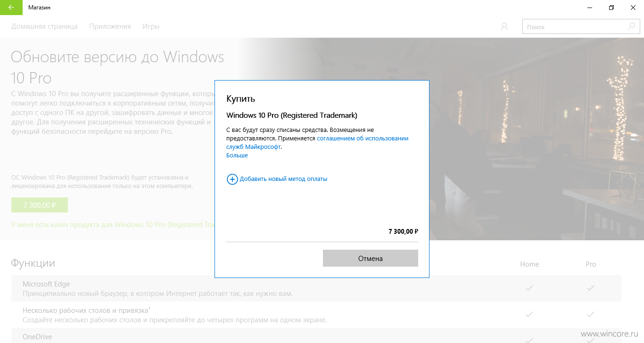Screen dimensions: 644x343
Task: Click the 7 300,00 ₽ total in dialog
Action: (403, 231)
